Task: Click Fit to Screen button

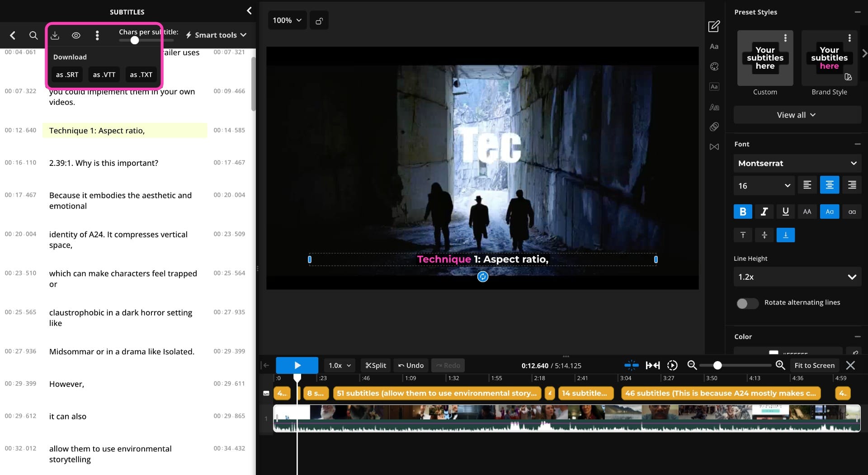Action: point(814,365)
